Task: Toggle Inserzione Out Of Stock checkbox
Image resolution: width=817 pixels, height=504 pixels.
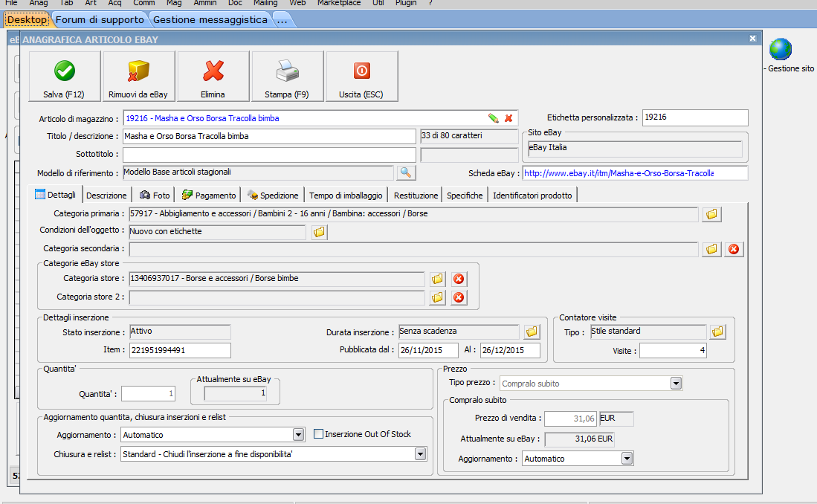Action: point(318,433)
